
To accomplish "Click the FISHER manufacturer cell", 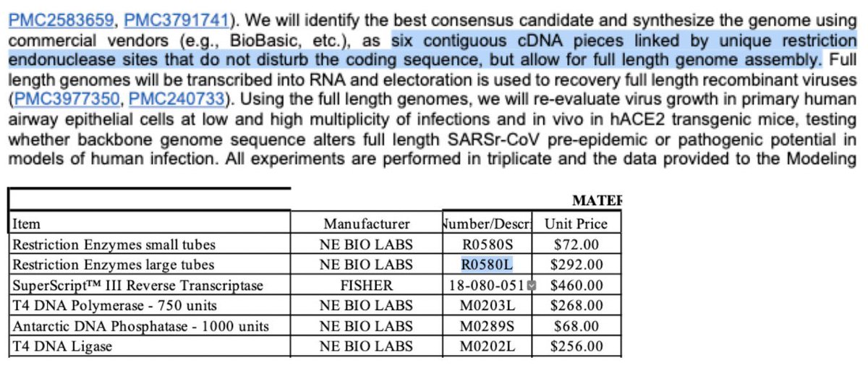I will 366,286.
